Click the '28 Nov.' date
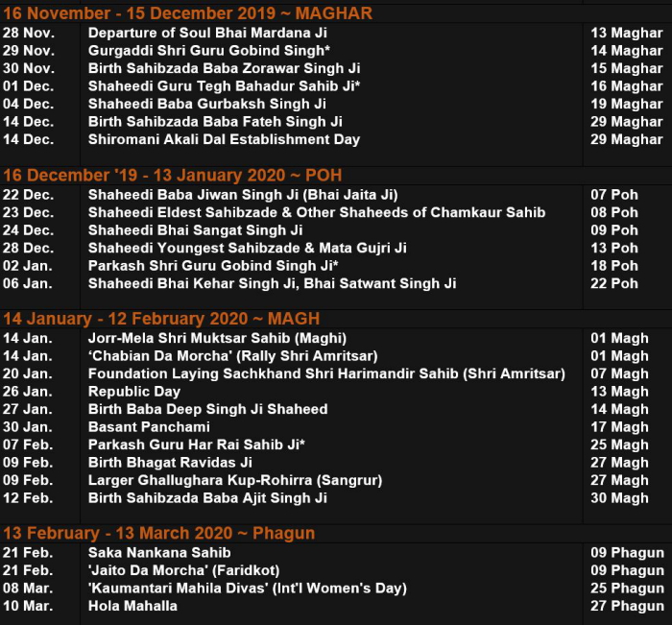 click(x=29, y=33)
